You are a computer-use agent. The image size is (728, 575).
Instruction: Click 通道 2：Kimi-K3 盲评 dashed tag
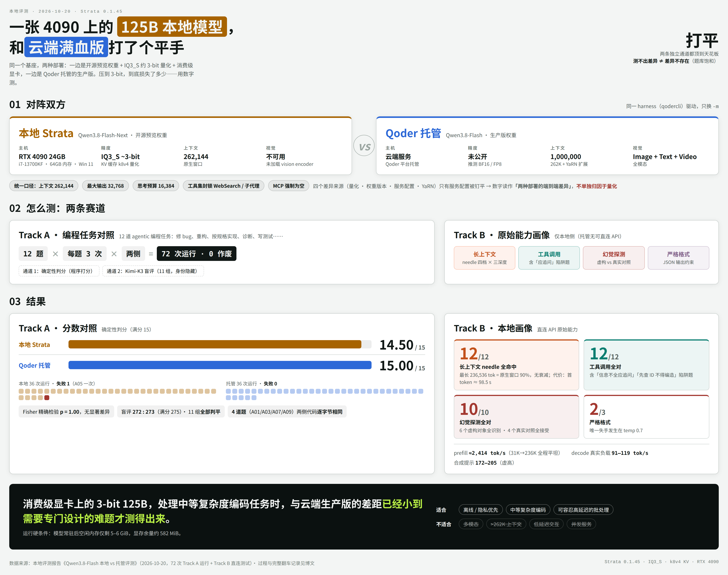pyautogui.click(x=153, y=271)
